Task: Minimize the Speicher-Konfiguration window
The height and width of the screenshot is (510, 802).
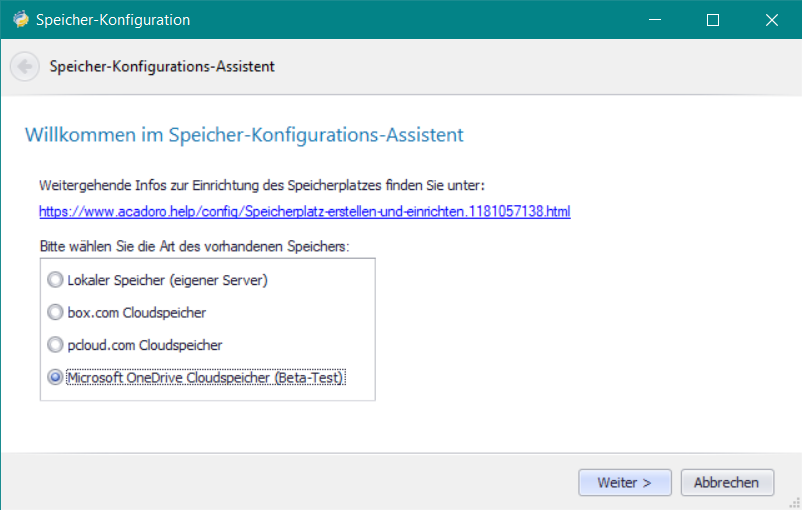Action: tap(655, 19)
